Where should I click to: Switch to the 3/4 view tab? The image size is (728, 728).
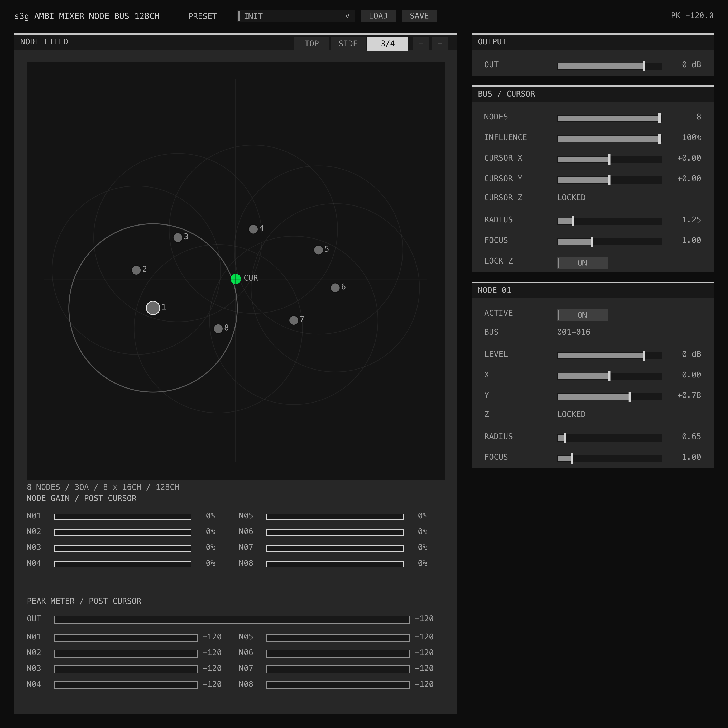click(388, 44)
